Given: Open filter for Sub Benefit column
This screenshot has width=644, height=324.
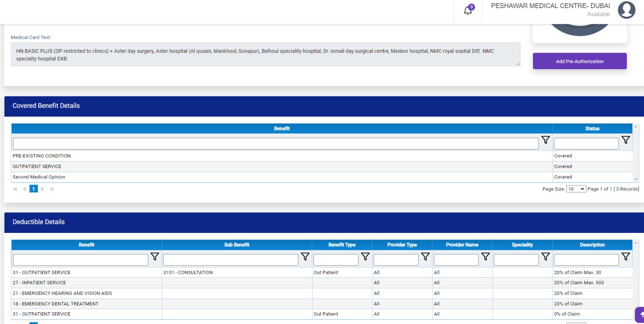Looking at the screenshot, I should tap(305, 257).
